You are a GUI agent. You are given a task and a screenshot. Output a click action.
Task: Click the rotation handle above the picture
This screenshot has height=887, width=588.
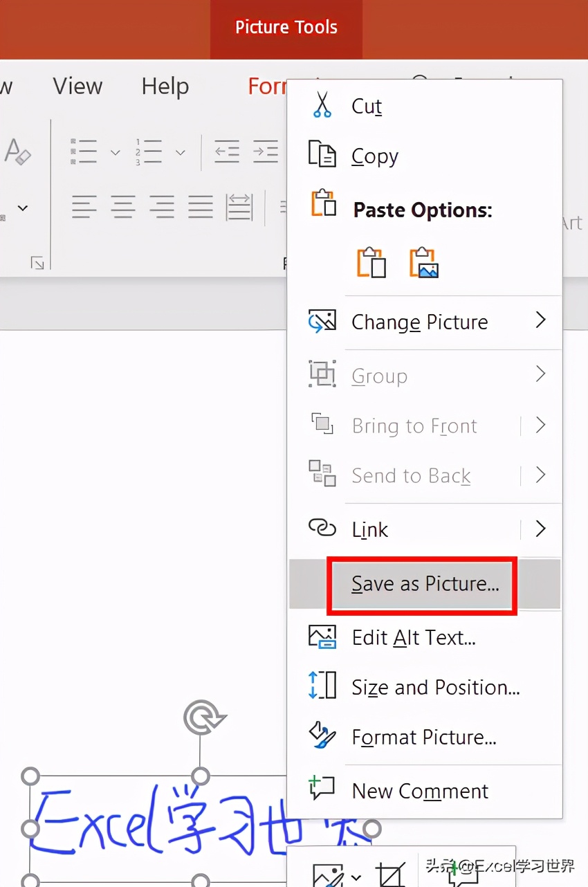(203, 717)
